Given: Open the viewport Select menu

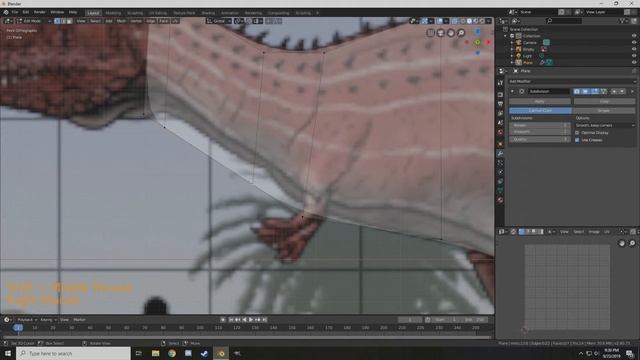Looking at the screenshot, I should (95, 21).
